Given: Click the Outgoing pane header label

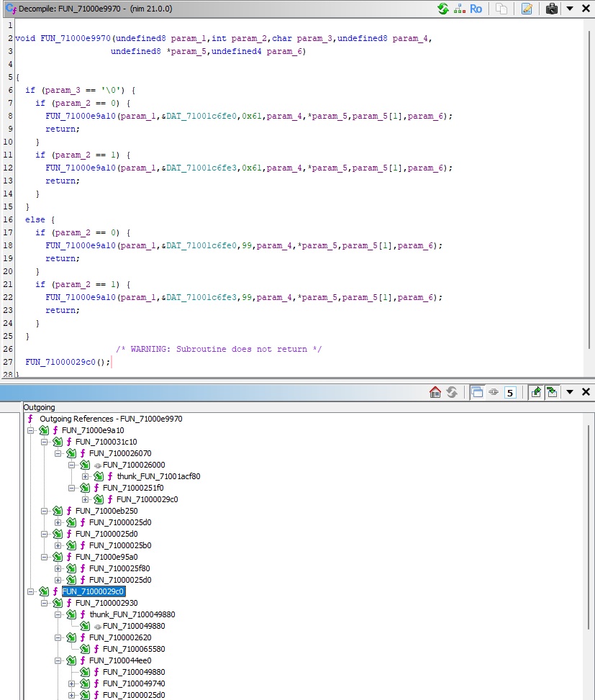Looking at the screenshot, I should (x=40, y=407).
